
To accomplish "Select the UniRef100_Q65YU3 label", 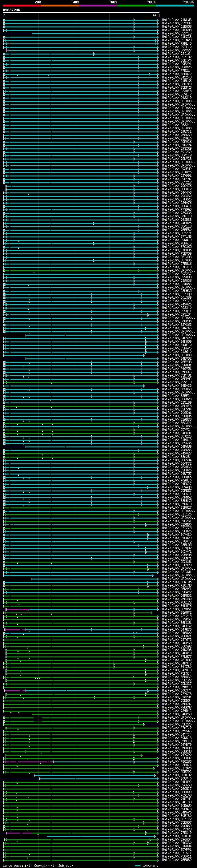I will [x=177, y=362].
